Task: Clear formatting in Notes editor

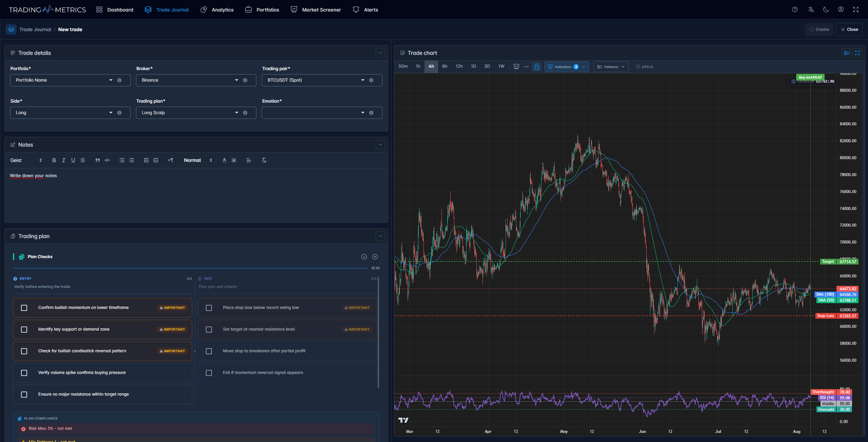Action: coord(264,160)
